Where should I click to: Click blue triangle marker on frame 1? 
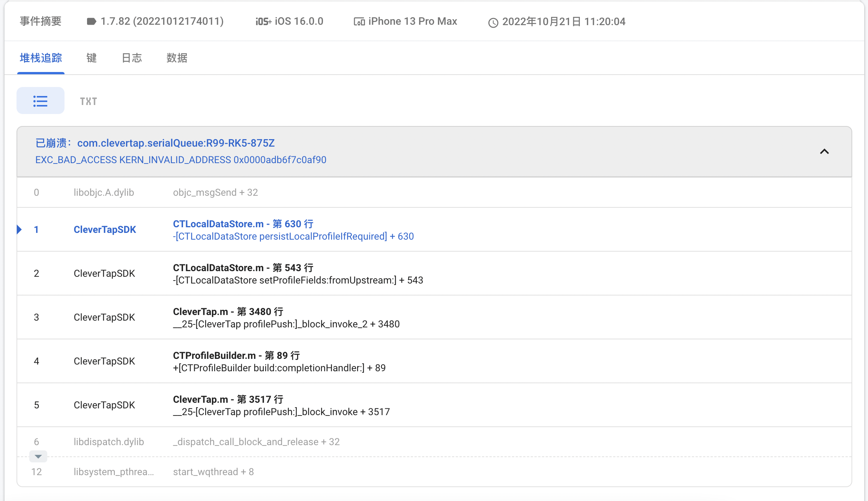(x=20, y=229)
